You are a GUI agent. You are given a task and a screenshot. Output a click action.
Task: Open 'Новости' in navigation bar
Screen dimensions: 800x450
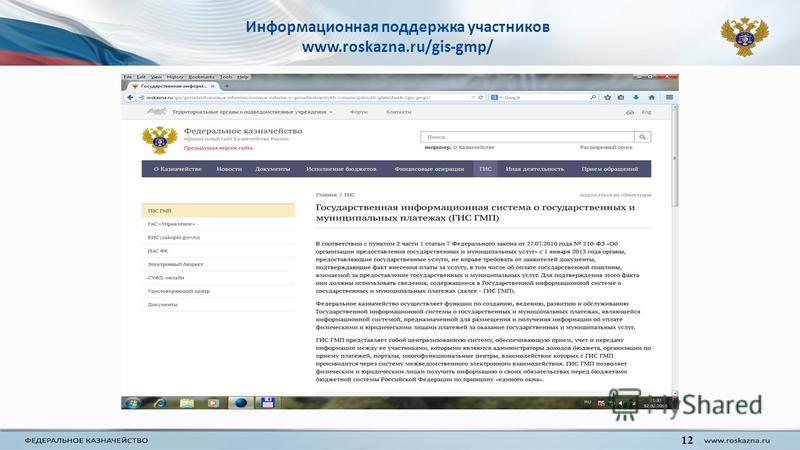tap(229, 169)
